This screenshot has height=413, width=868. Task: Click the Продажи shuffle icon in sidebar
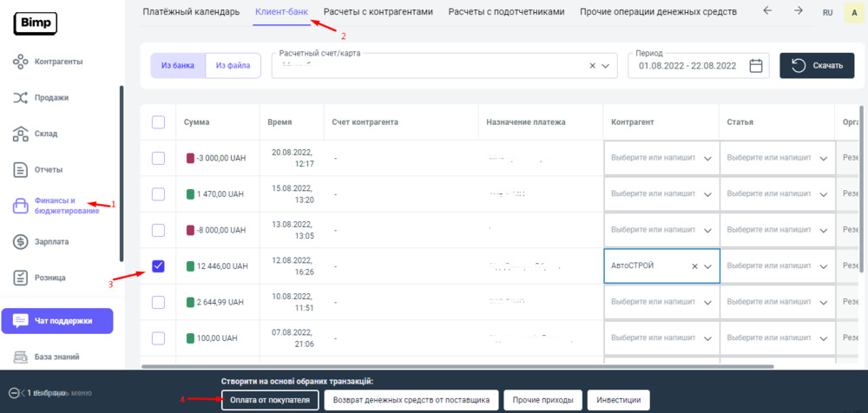(x=21, y=98)
